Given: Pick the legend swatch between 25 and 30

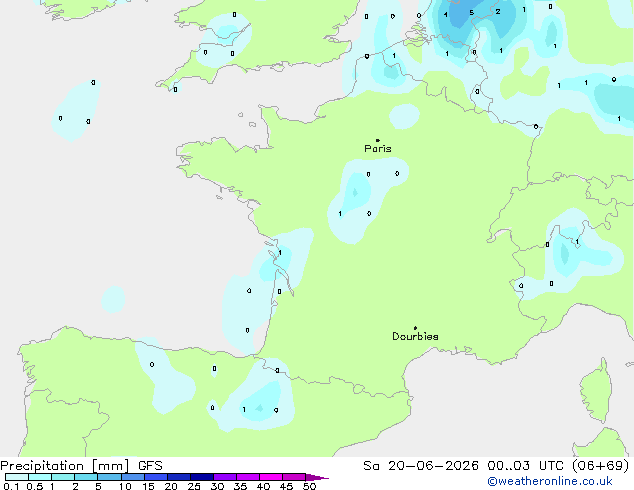Looking at the screenshot, I should (x=202, y=477).
